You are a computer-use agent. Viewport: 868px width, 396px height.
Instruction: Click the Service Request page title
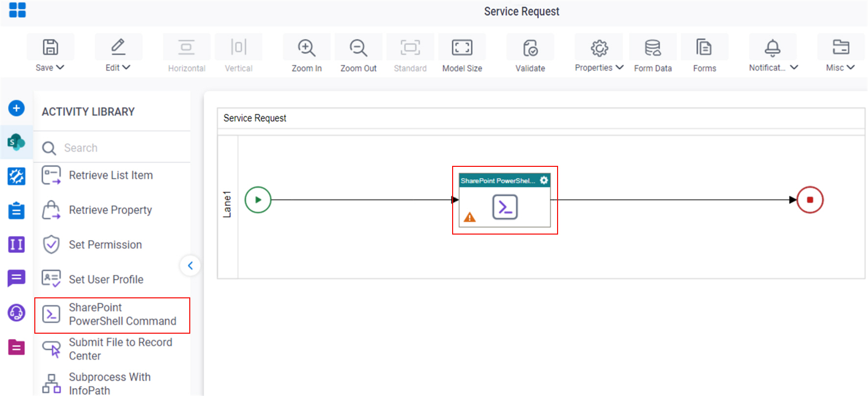point(522,11)
